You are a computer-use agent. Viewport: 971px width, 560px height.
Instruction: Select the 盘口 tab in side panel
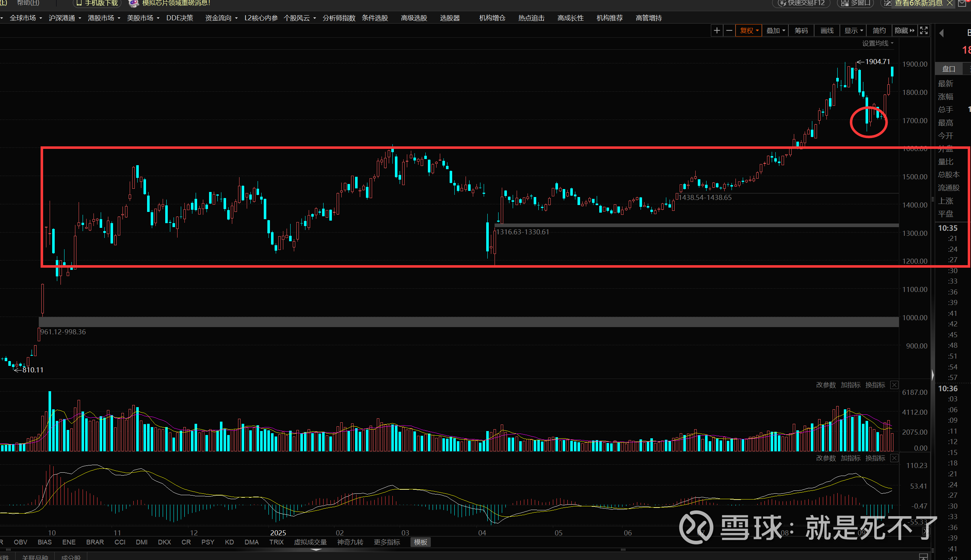(x=948, y=69)
